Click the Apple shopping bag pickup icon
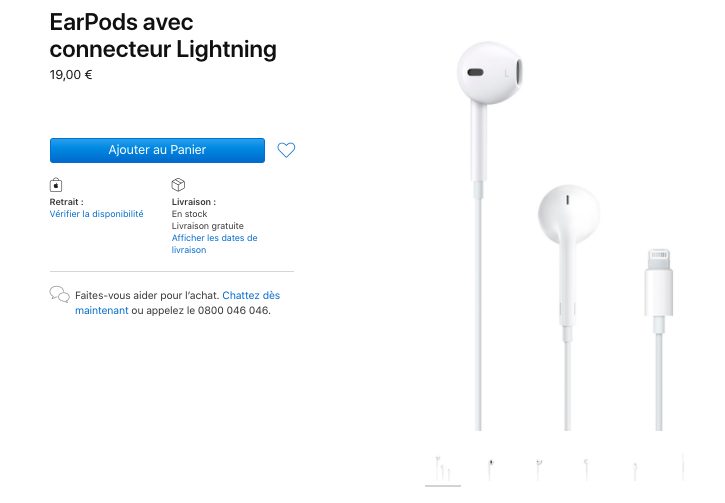The height and width of the screenshot is (503, 725). click(x=56, y=185)
